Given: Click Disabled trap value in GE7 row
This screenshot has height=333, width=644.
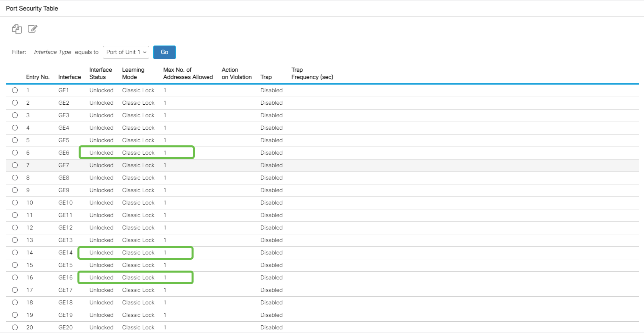Looking at the screenshot, I should (x=271, y=165).
